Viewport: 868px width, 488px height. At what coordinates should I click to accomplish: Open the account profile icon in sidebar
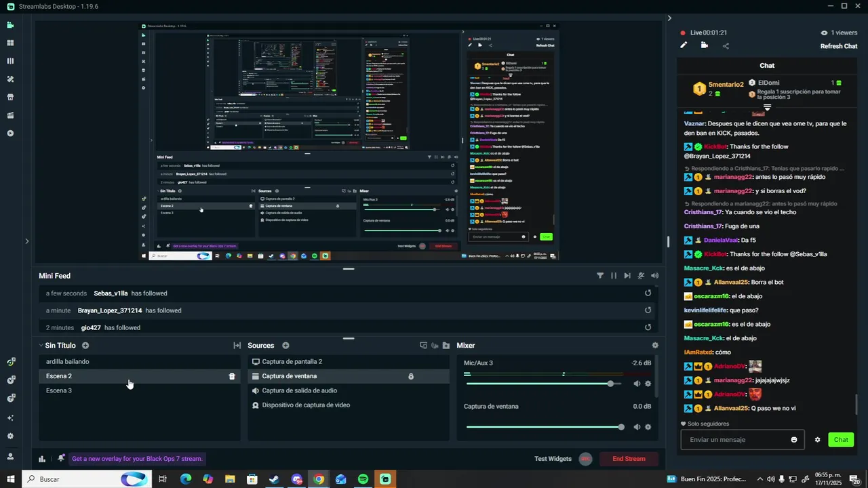(10, 455)
